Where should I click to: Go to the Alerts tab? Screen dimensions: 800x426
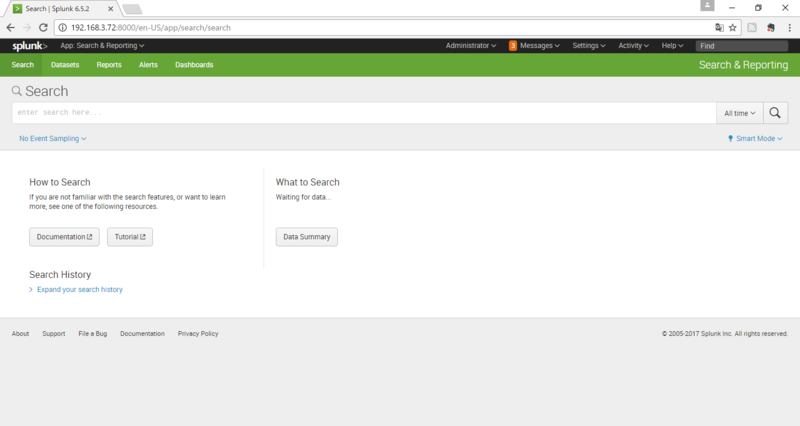click(x=148, y=65)
